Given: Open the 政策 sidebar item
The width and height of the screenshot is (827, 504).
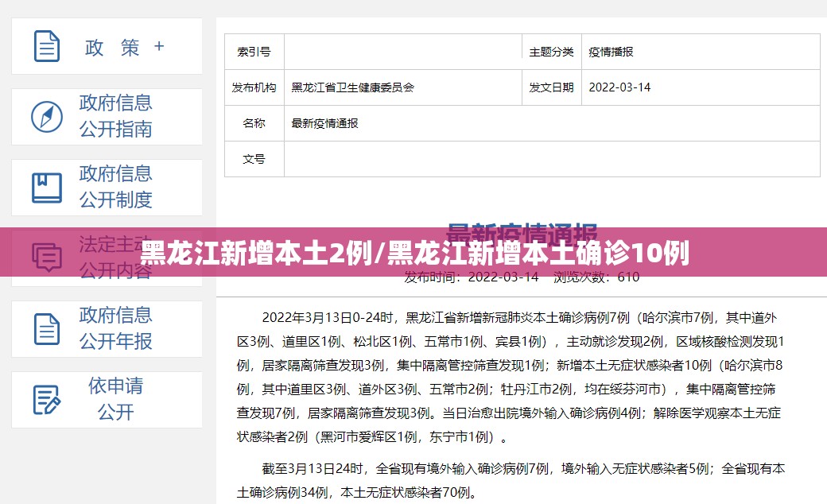Looking at the screenshot, I should 107,46.
